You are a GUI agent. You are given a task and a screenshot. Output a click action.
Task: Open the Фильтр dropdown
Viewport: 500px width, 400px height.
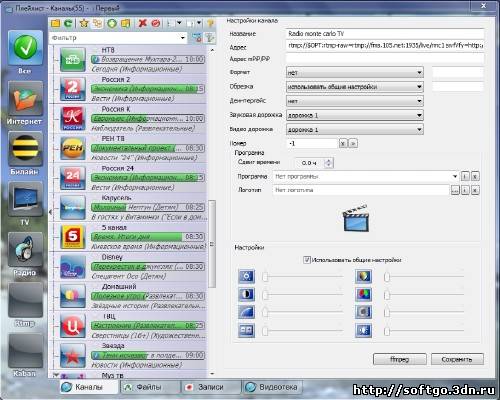[x=182, y=38]
